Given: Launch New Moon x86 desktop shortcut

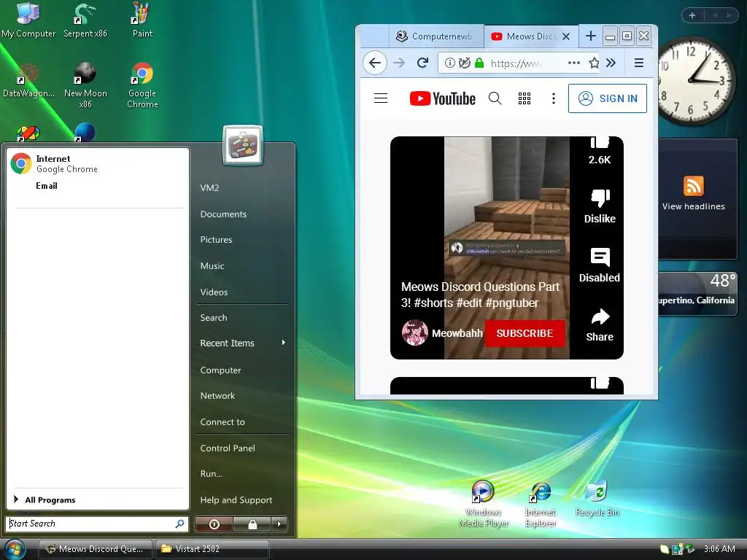Looking at the screenshot, I should tap(85, 86).
